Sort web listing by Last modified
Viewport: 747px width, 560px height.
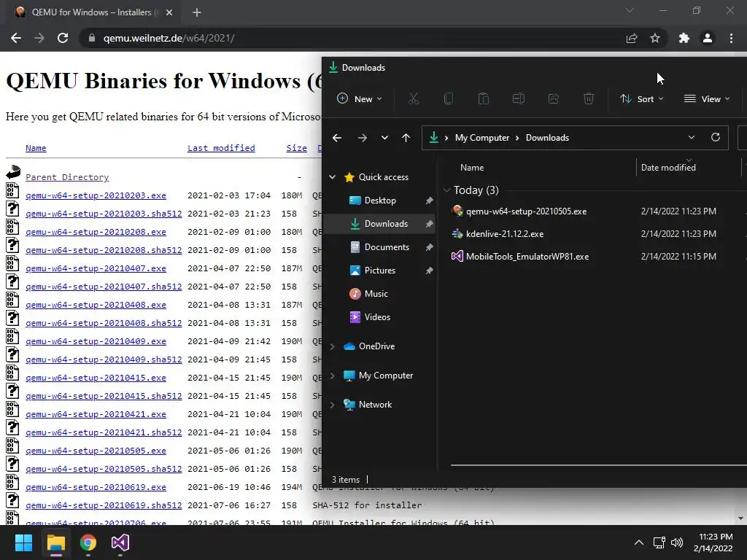point(221,148)
